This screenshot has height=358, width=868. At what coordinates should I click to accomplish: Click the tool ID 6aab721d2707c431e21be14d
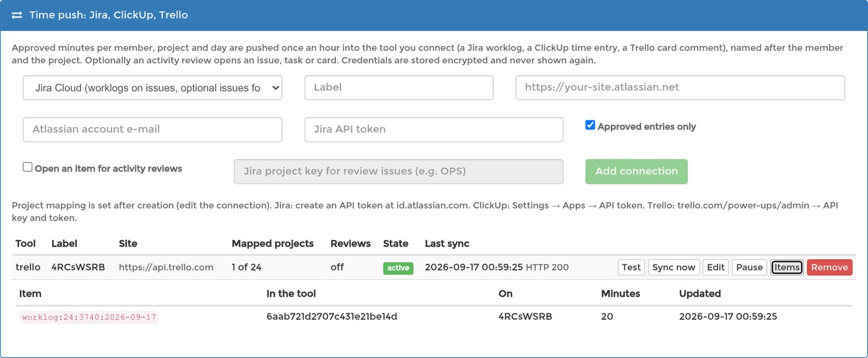click(x=332, y=316)
